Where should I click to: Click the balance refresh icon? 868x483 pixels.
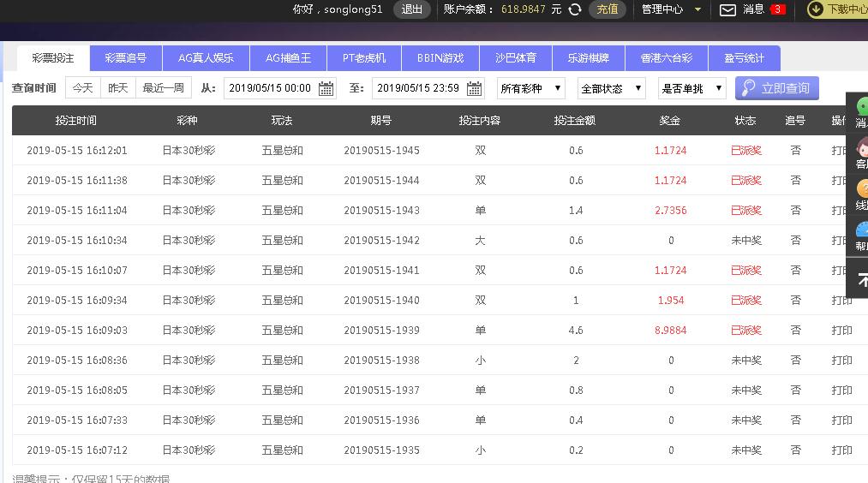pos(575,9)
